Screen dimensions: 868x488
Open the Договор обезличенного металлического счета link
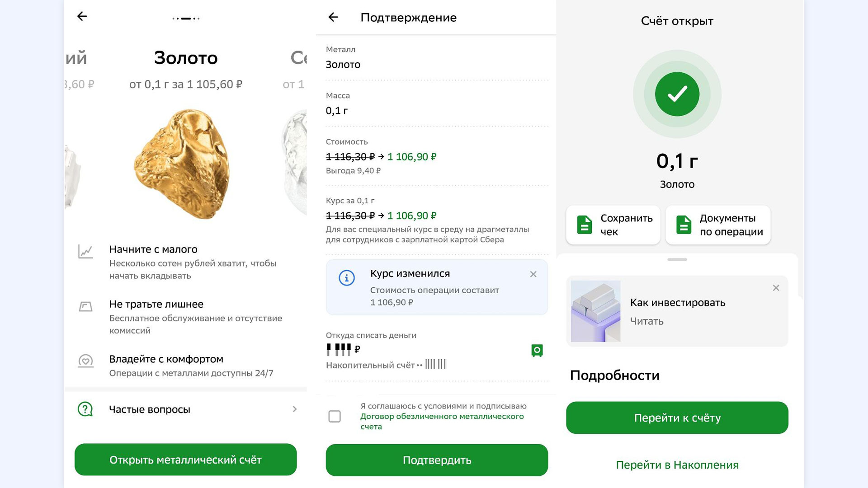442,417
